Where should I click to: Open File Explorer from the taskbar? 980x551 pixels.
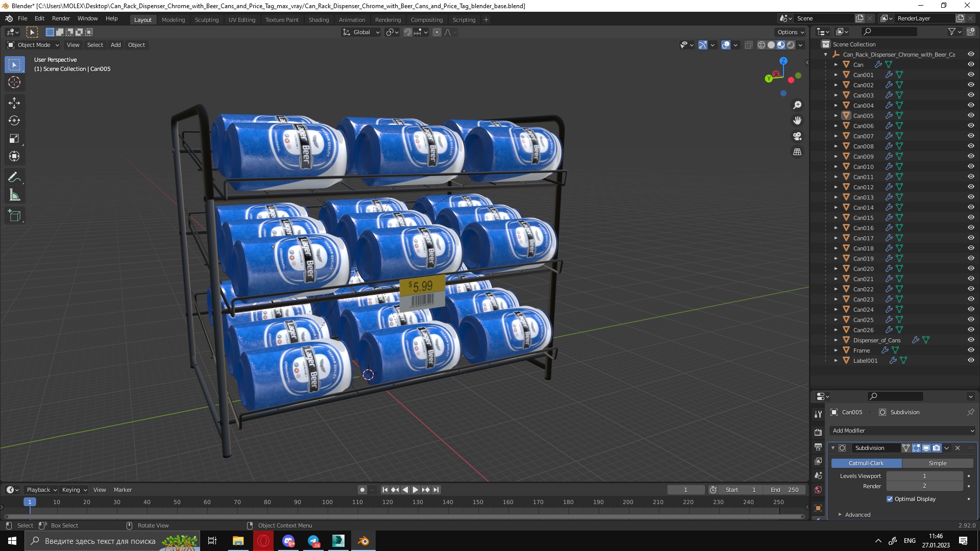[x=238, y=541]
